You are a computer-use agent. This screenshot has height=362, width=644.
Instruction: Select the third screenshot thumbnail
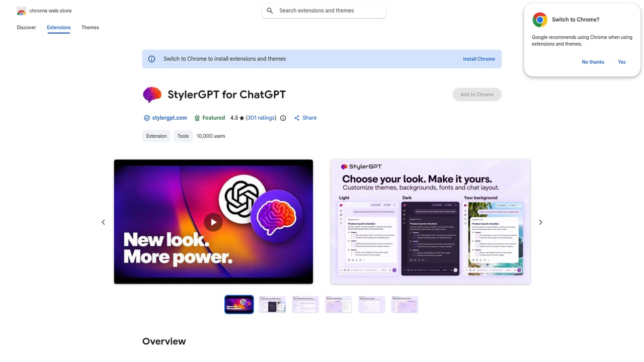tap(305, 305)
